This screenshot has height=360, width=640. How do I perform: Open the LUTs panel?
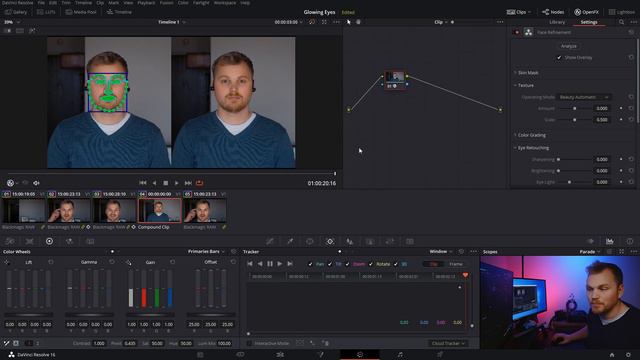coord(46,12)
